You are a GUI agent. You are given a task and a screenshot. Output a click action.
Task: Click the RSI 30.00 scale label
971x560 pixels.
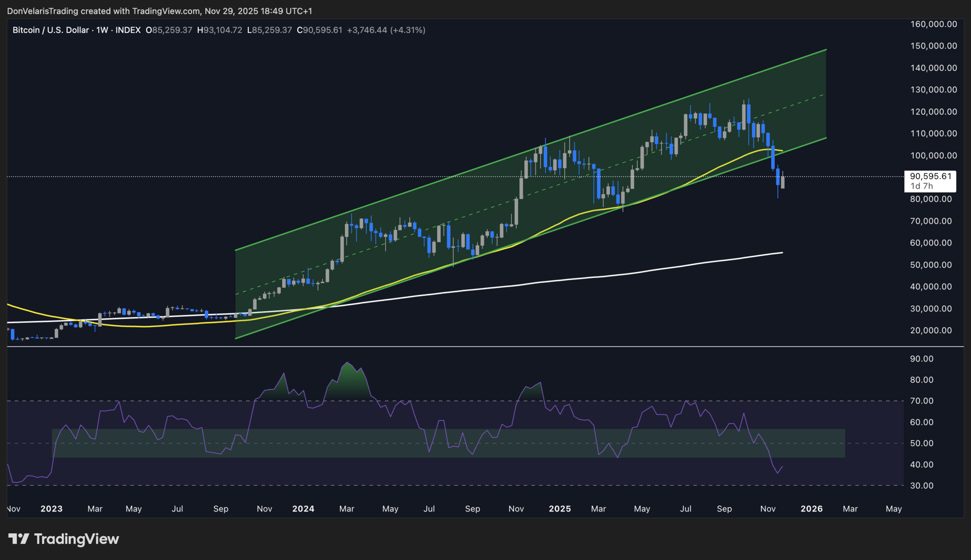(921, 486)
